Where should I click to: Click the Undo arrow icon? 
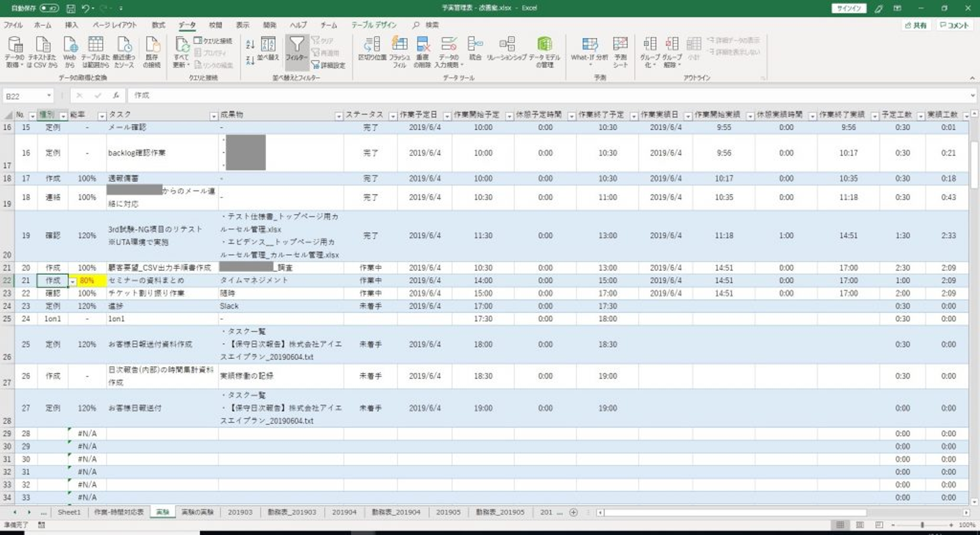coord(86,8)
